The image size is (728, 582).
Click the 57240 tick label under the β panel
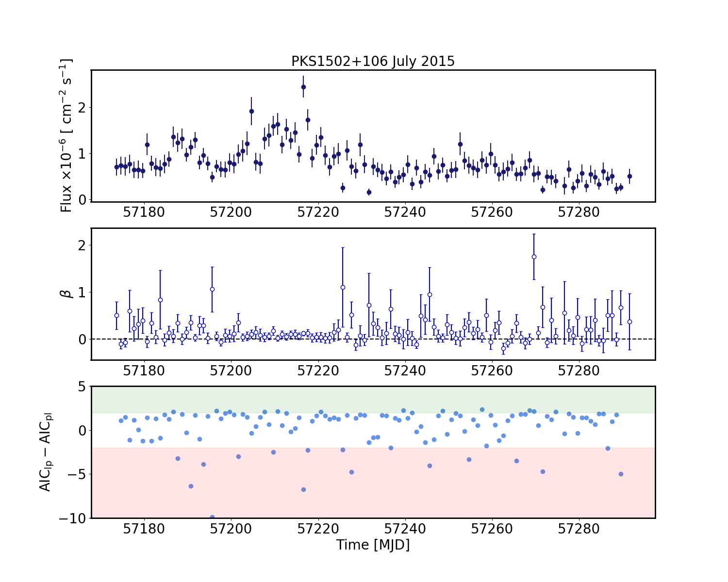405,371
